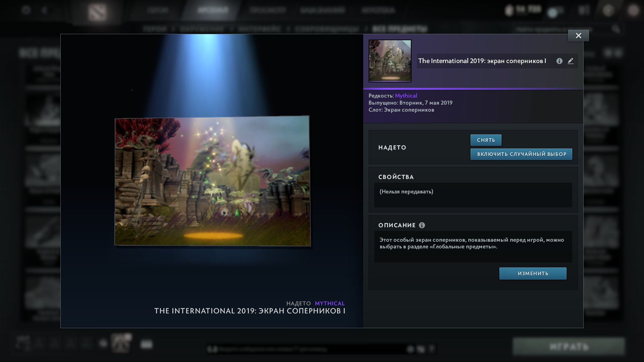The width and height of the screenshot is (644, 362).
Task: Click the item description text
Action: tap(472, 243)
